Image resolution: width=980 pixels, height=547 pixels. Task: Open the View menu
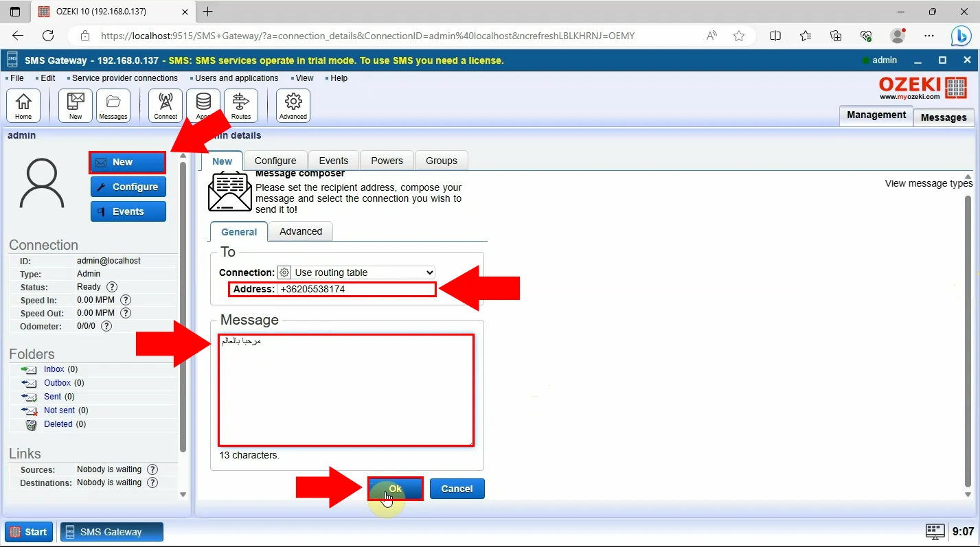click(x=304, y=78)
